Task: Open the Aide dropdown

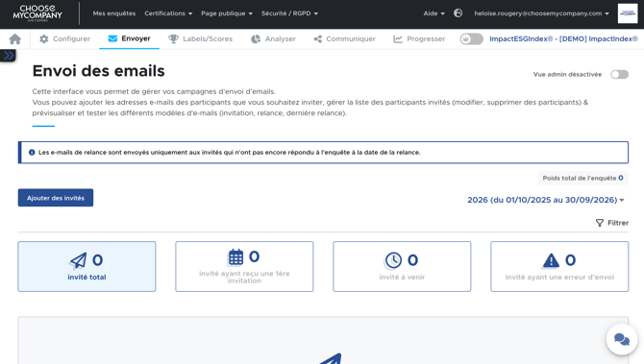Action: 434,13
